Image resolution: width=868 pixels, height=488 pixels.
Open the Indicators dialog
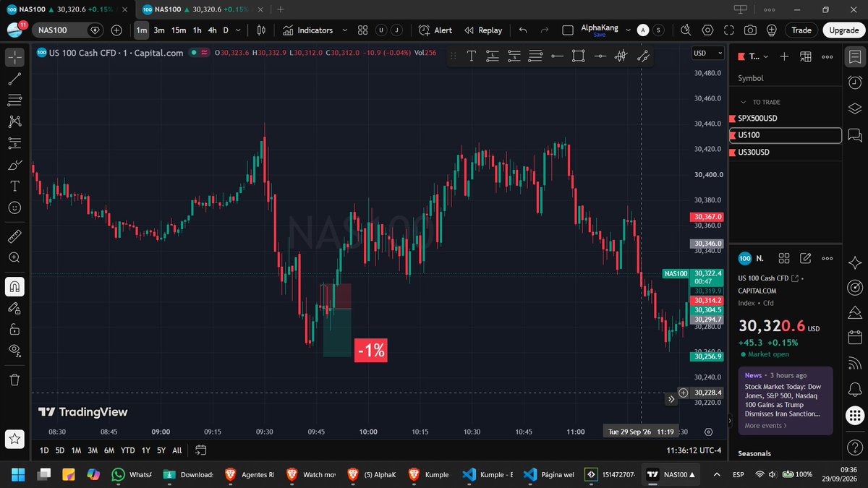tap(307, 30)
